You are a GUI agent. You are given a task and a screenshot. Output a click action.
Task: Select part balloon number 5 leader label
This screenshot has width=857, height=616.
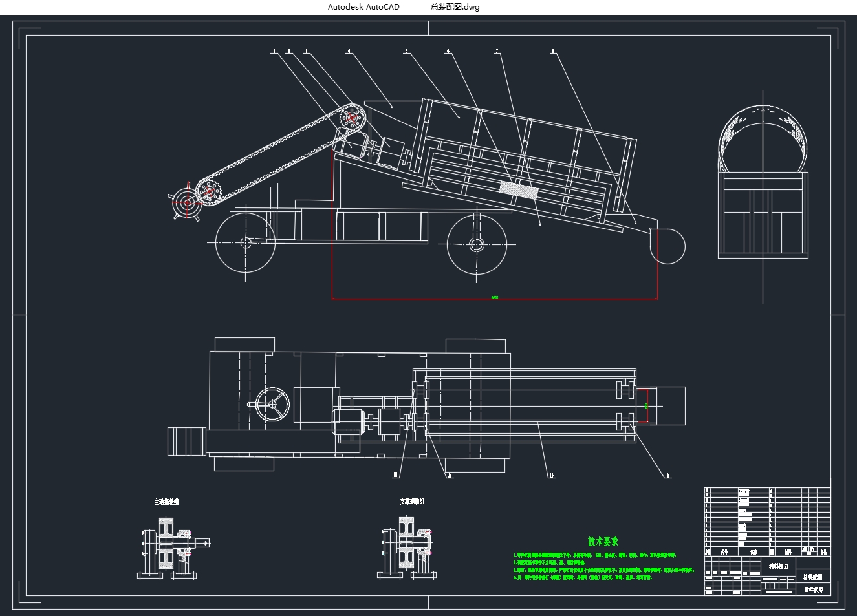click(406, 51)
